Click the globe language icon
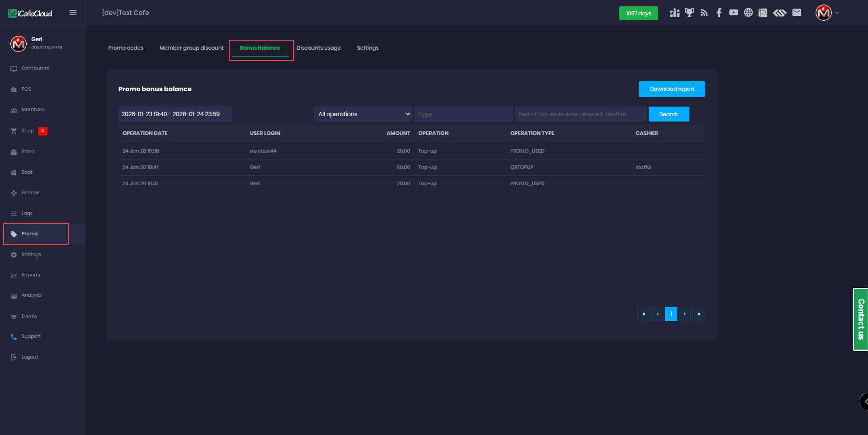Image resolution: width=868 pixels, height=435 pixels. (x=748, y=13)
